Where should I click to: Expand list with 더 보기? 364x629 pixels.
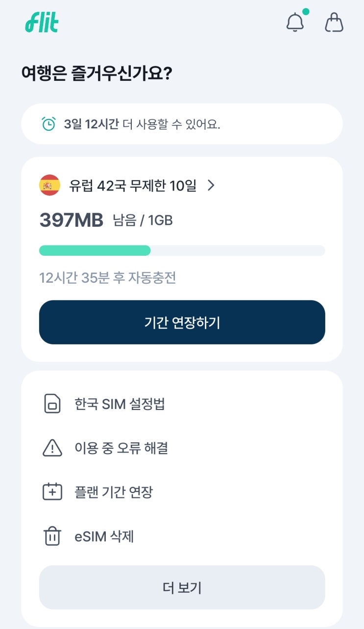[182, 587]
